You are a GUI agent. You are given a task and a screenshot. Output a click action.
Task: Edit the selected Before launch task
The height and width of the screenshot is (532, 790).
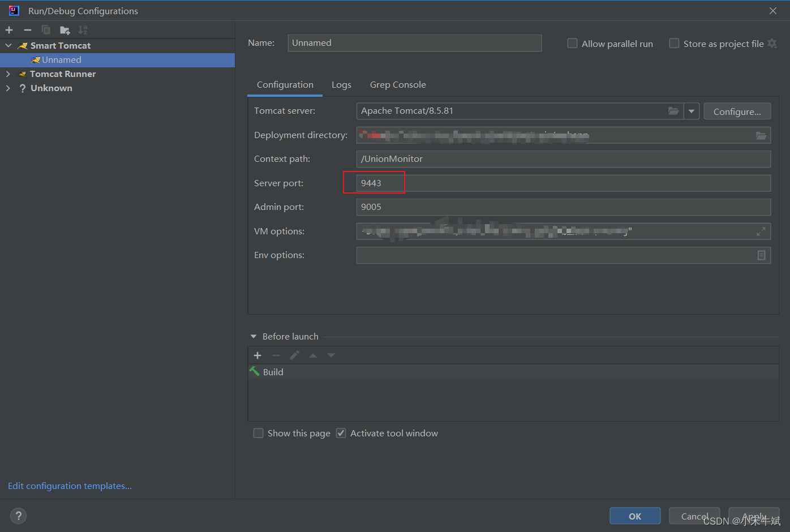(294, 355)
